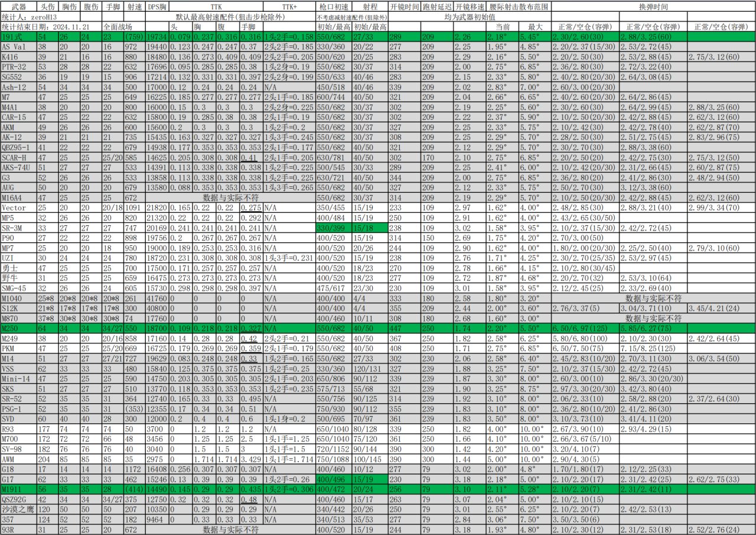Click the 统计结束日期 2024.11.21 cell

pyautogui.click(x=50, y=27)
